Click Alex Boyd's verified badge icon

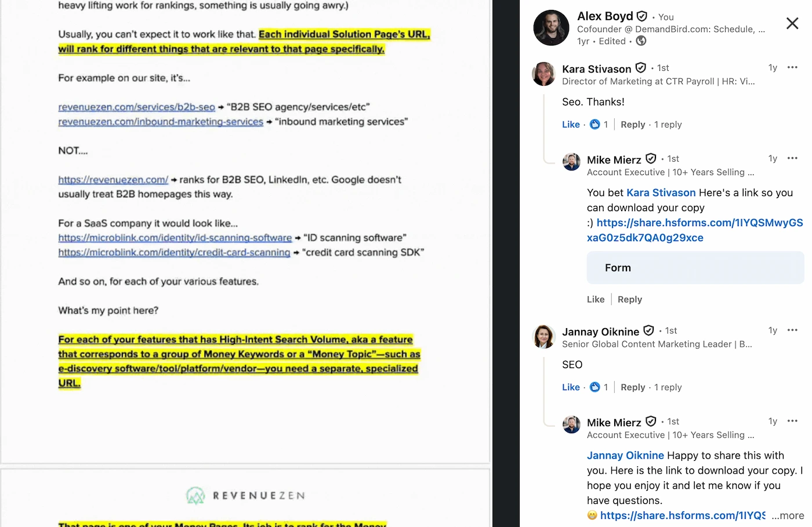click(641, 16)
